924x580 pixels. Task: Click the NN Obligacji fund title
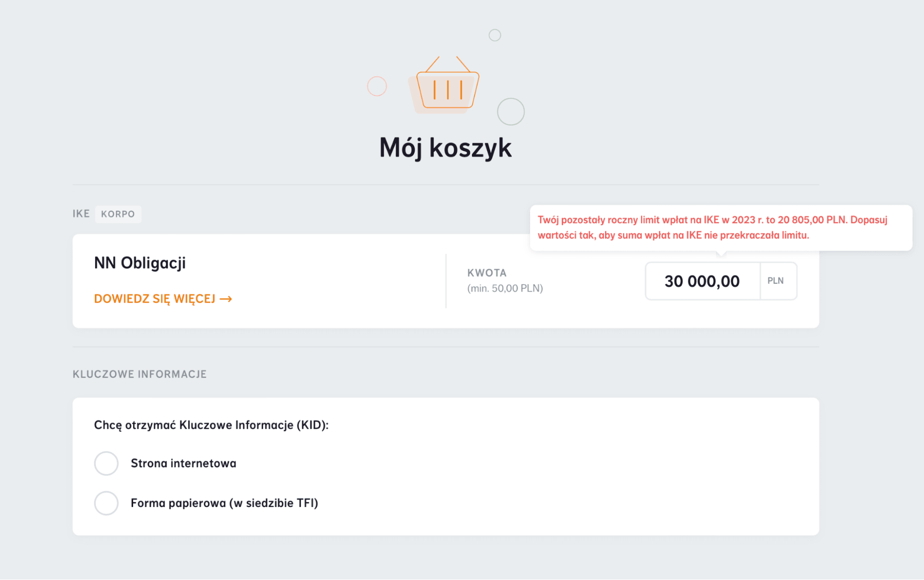click(x=140, y=263)
